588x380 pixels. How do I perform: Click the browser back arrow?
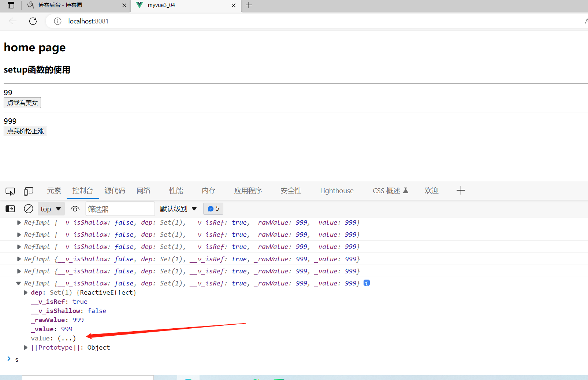(x=13, y=21)
